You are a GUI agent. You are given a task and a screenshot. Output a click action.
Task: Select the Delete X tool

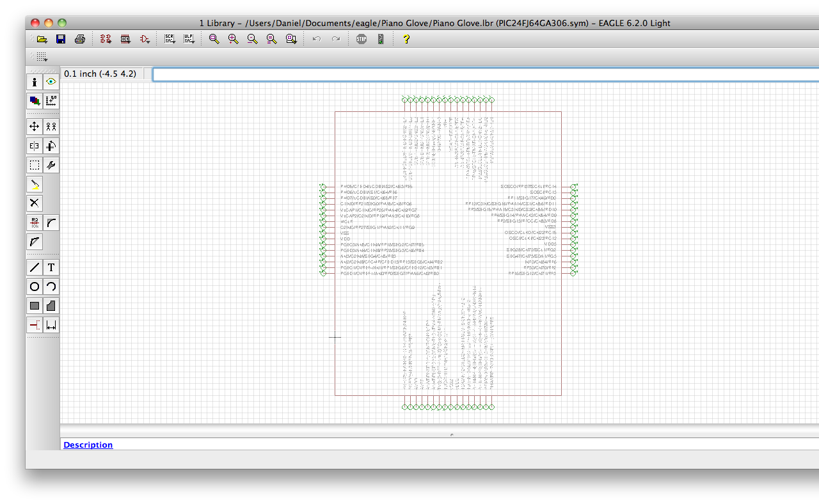35,203
